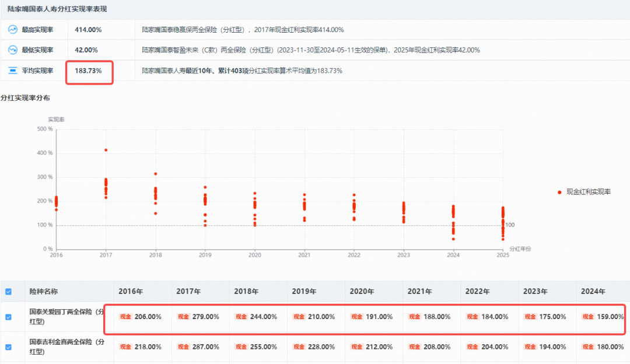Click the 183.73% average rate value
This screenshot has height=364, width=630.
click(88, 71)
